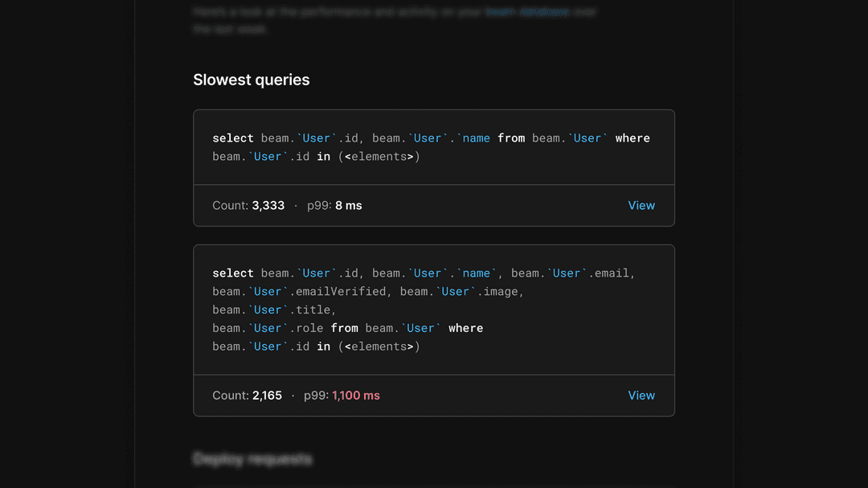This screenshot has height=488, width=868.
Task: Click the User table name in first query
Action: [x=316, y=137]
